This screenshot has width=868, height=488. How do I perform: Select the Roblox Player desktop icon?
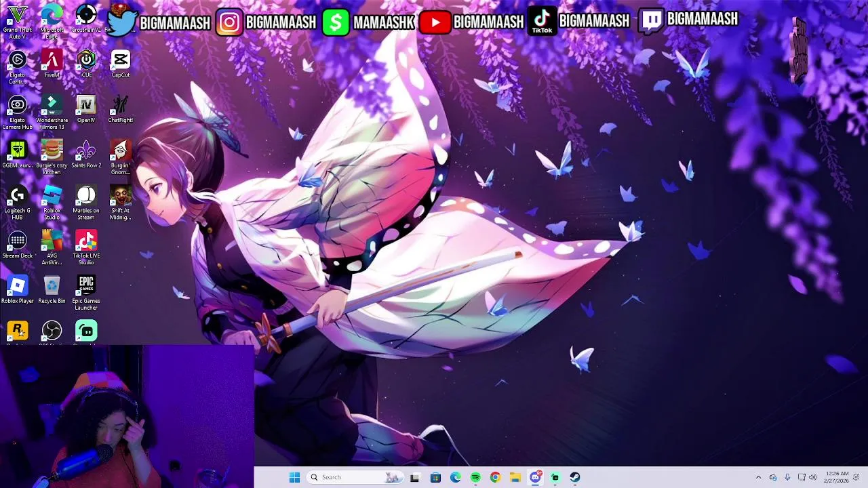[x=17, y=290]
